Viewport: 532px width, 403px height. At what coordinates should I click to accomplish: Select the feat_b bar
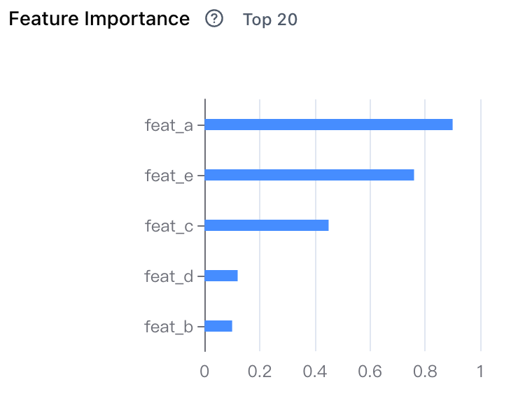[x=218, y=326]
